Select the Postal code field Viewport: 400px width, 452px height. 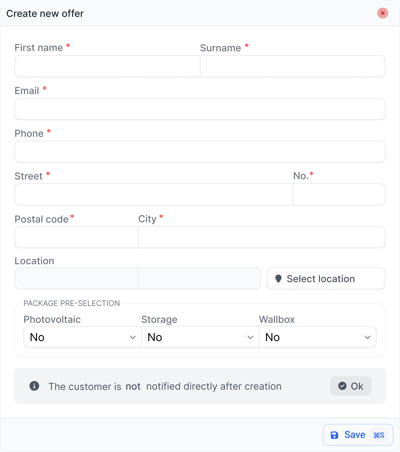(76, 237)
